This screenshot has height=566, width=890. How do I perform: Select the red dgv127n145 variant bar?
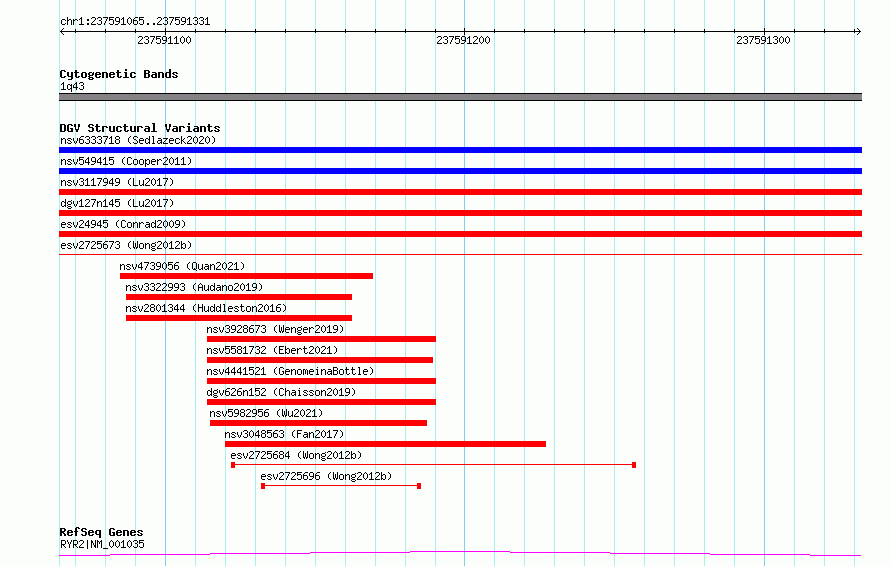[x=460, y=213]
